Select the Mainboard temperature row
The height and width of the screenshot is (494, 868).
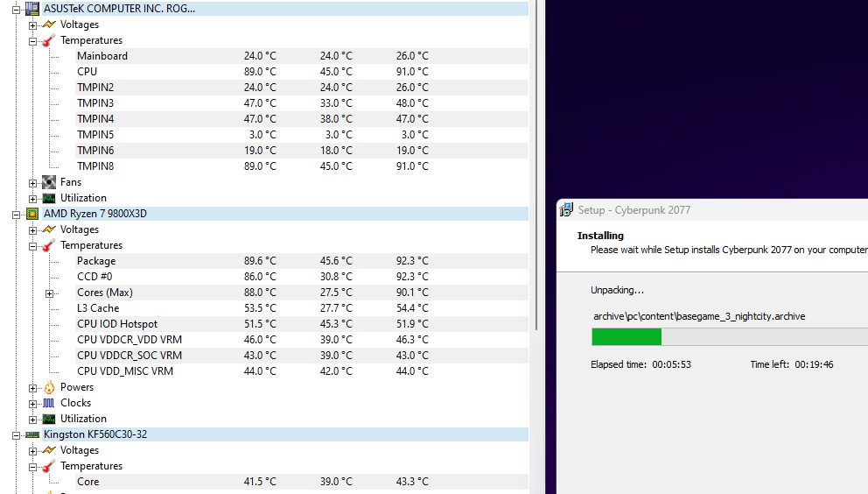pos(302,56)
